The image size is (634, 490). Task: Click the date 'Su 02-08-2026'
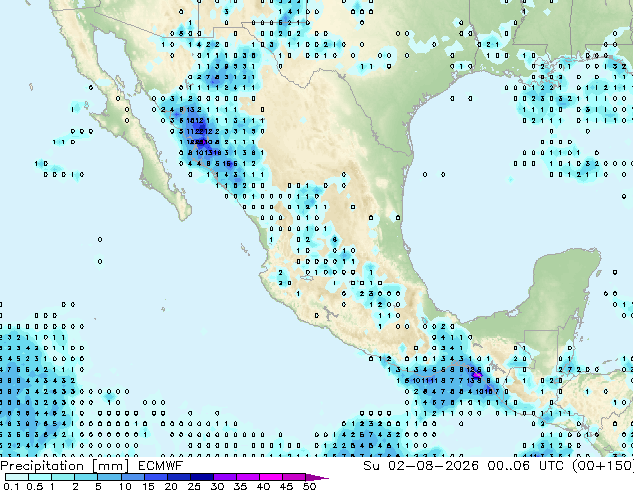421,466
